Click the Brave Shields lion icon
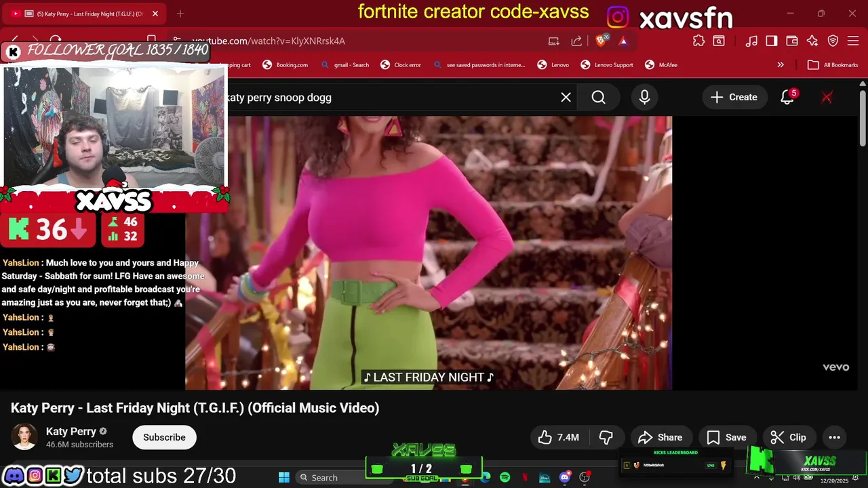 click(x=601, y=41)
